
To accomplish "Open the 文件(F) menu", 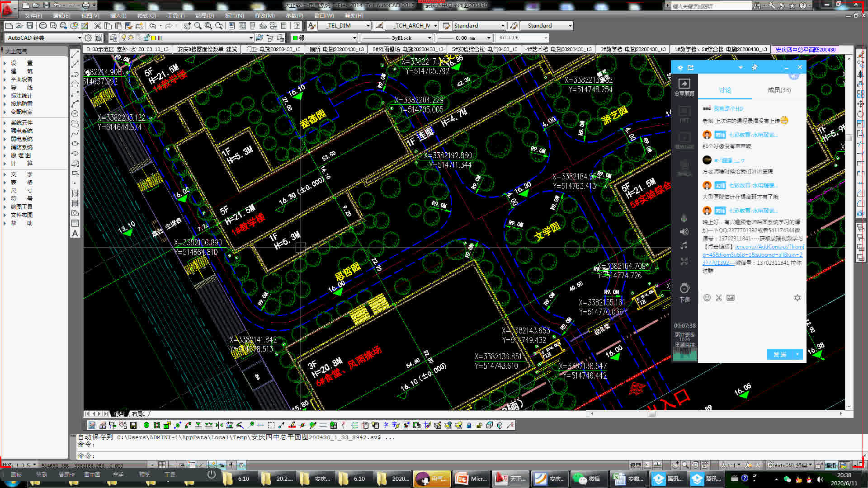I will (x=33, y=16).
